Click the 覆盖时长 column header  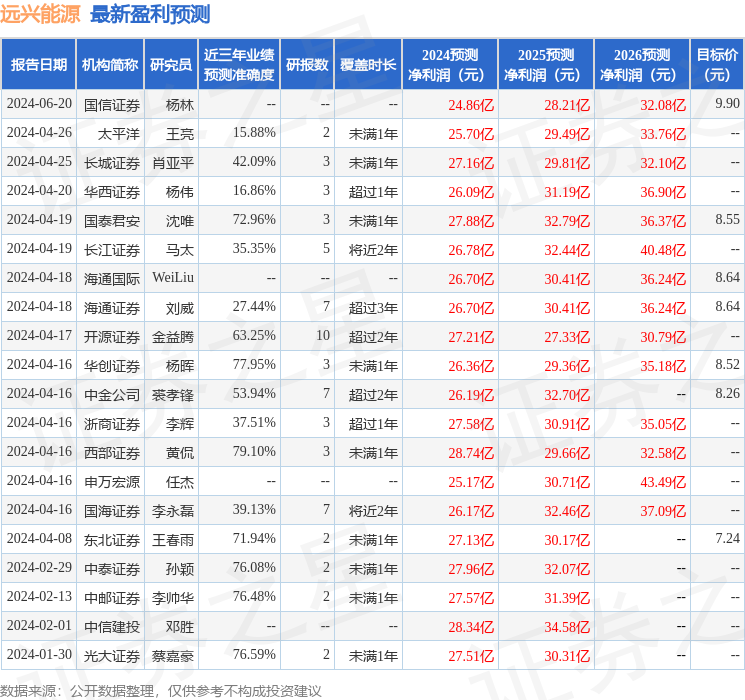tap(368, 65)
